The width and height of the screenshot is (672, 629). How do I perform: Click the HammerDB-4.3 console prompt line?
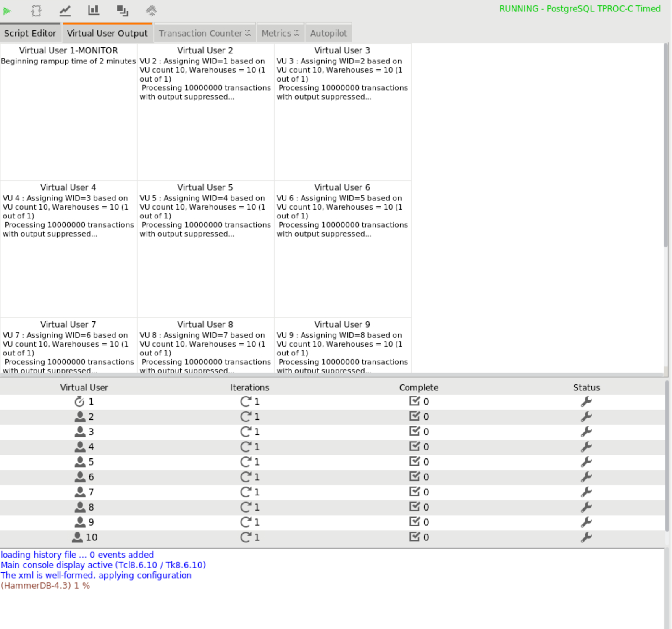click(45, 585)
